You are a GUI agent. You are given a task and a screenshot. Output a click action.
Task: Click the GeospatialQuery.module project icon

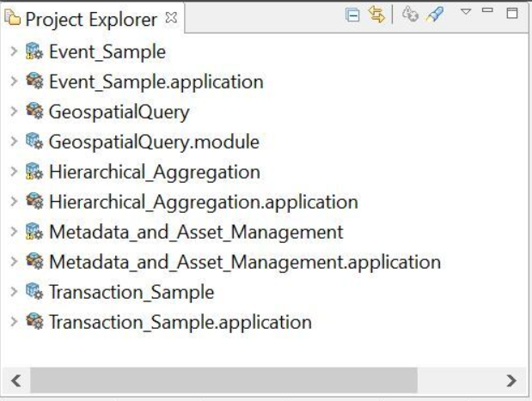coord(34,142)
